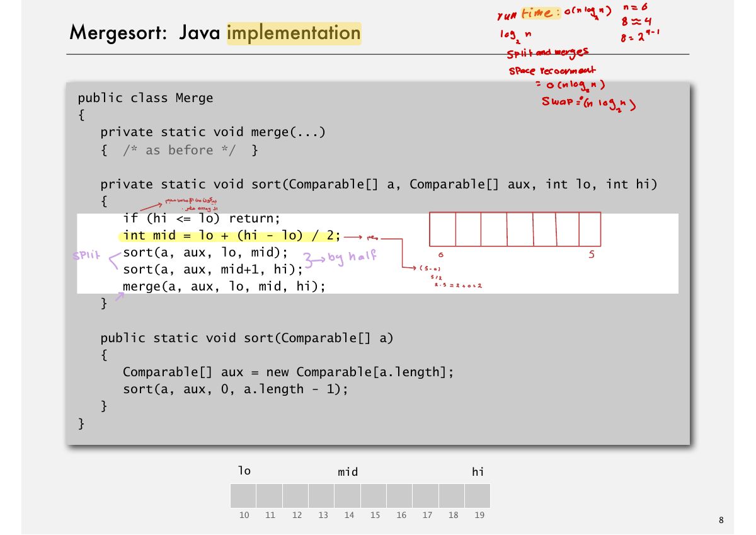Click the "merge(a, aux, lo, mid, hi);" line
This screenshot has height=535, width=756.
click(224, 287)
